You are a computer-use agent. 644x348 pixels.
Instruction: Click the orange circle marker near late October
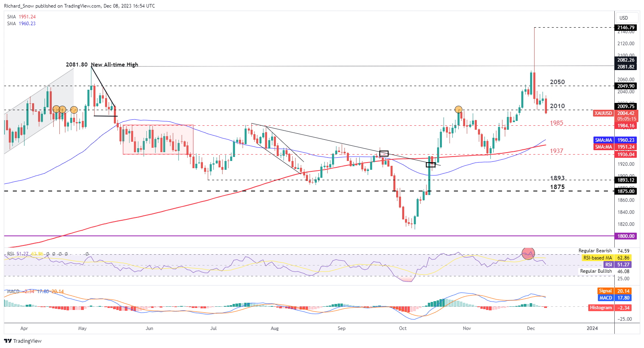458,109
